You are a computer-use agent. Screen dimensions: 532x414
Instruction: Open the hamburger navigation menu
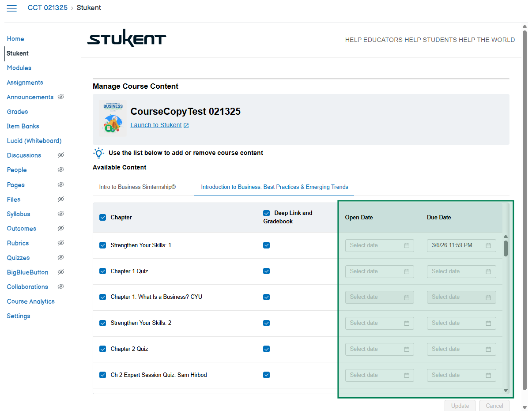[12, 8]
